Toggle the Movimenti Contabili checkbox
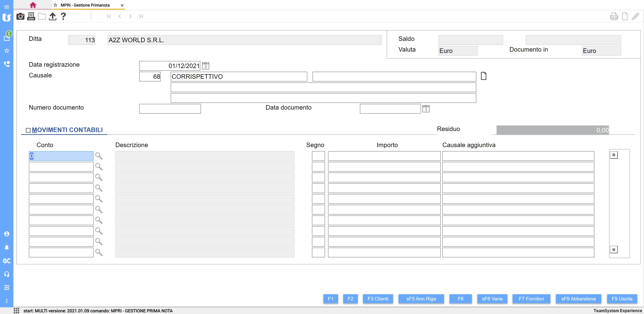 point(28,130)
